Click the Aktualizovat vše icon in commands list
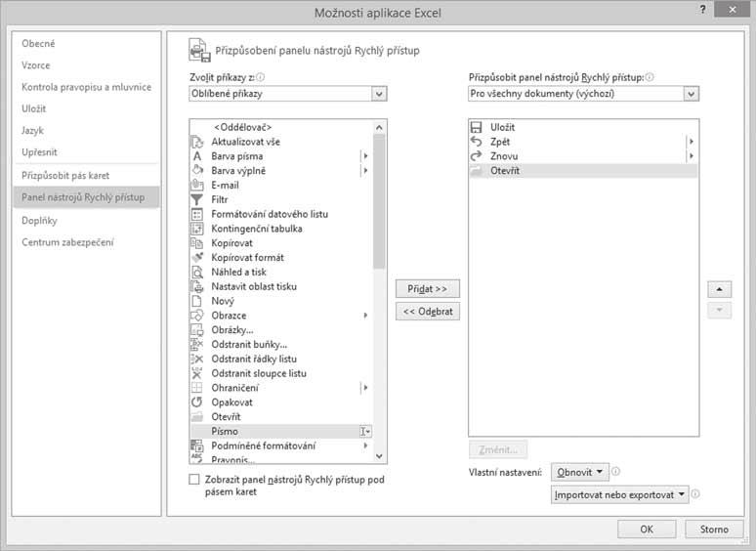The height and width of the screenshot is (551, 756). 197,142
